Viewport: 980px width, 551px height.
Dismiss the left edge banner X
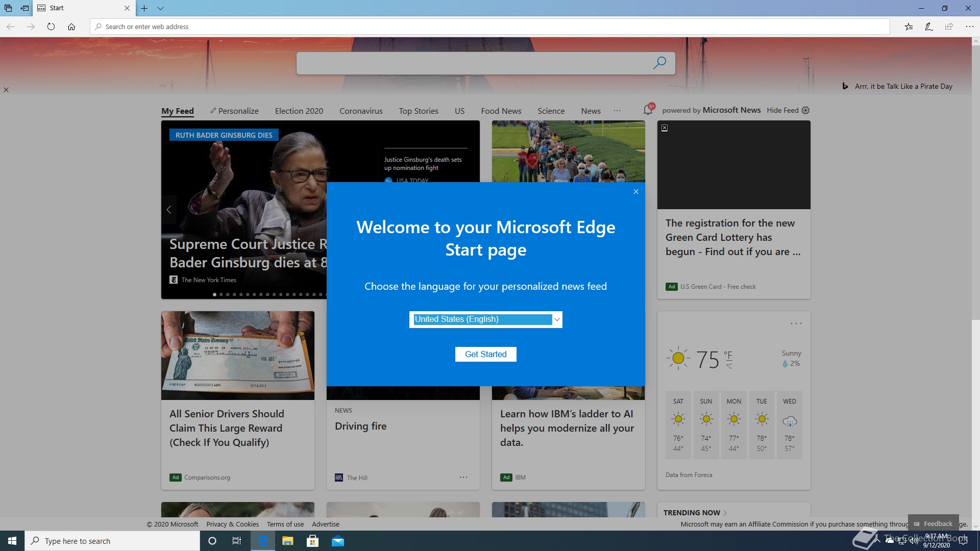tap(6, 90)
